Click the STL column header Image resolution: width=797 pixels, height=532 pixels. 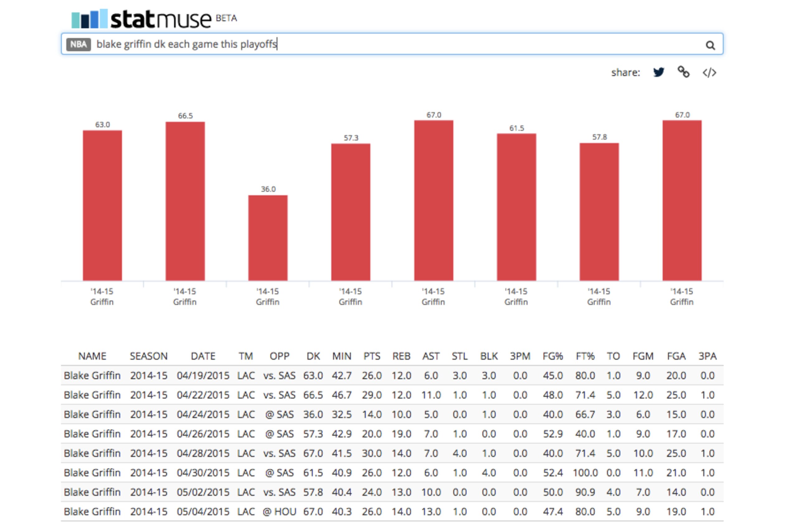point(460,356)
